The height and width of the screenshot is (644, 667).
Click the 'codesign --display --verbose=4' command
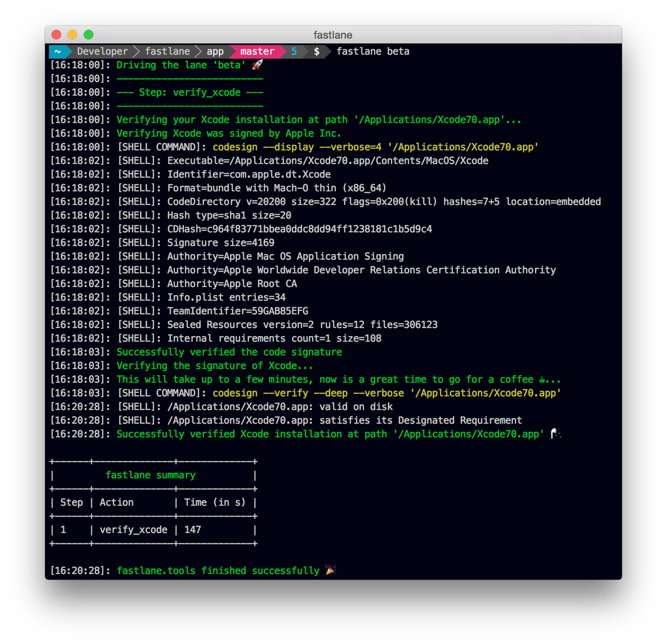point(376,147)
